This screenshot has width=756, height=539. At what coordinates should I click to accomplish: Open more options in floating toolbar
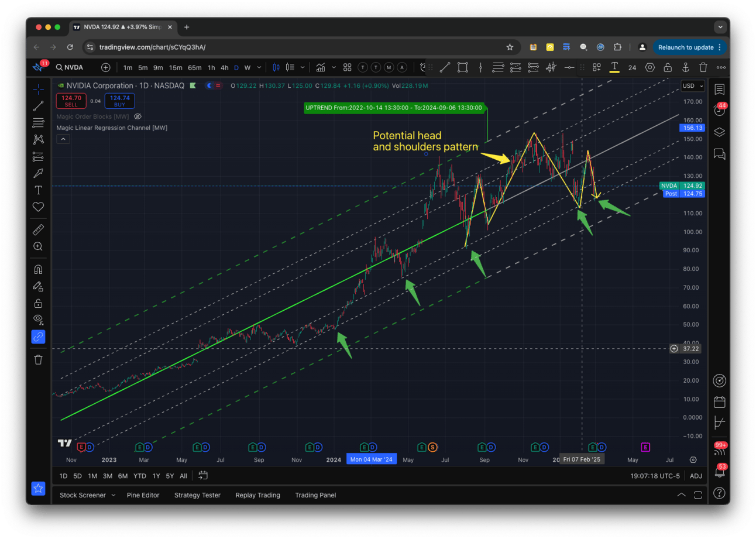[x=721, y=67]
